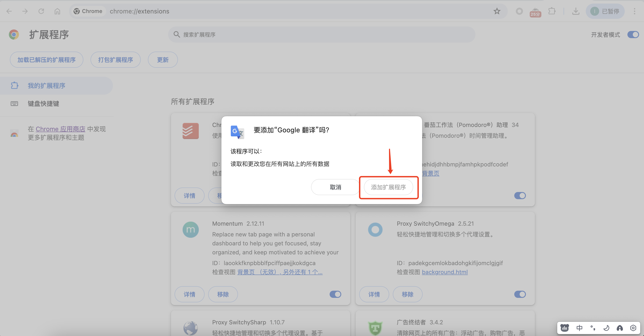Click the Chrome Web Store rainbow icon
This screenshot has height=336, width=644.
pyautogui.click(x=14, y=133)
